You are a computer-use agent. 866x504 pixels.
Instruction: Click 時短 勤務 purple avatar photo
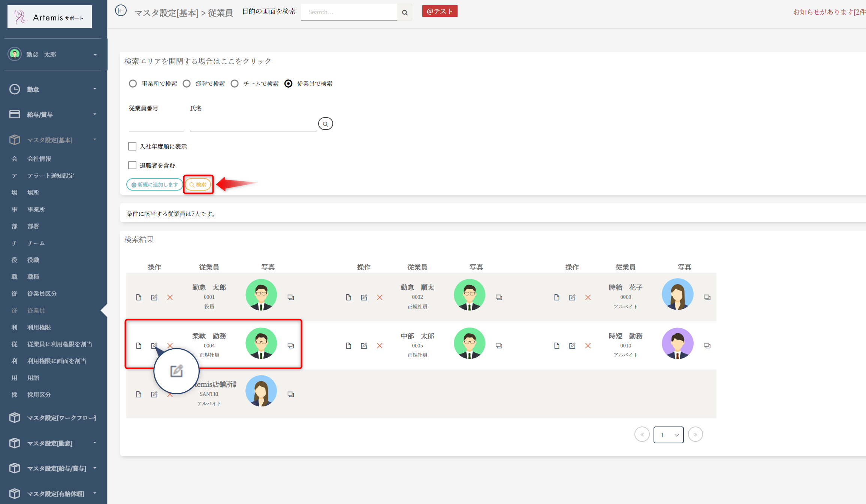678,343
